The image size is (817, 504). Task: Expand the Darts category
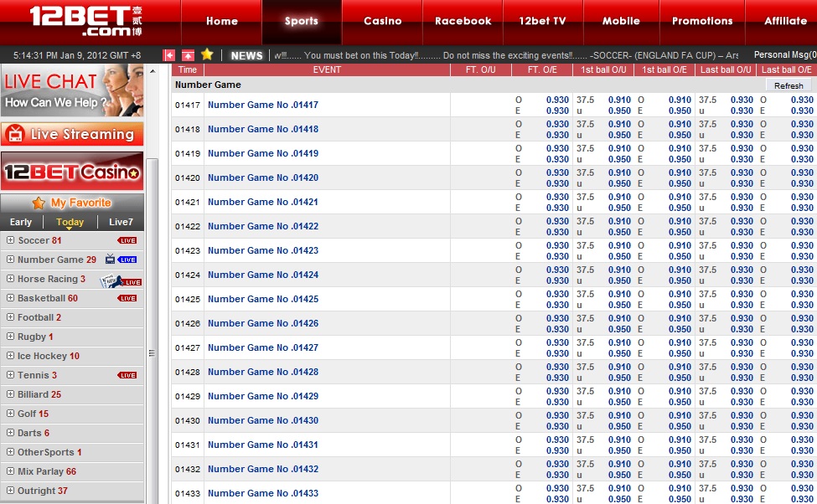10,433
